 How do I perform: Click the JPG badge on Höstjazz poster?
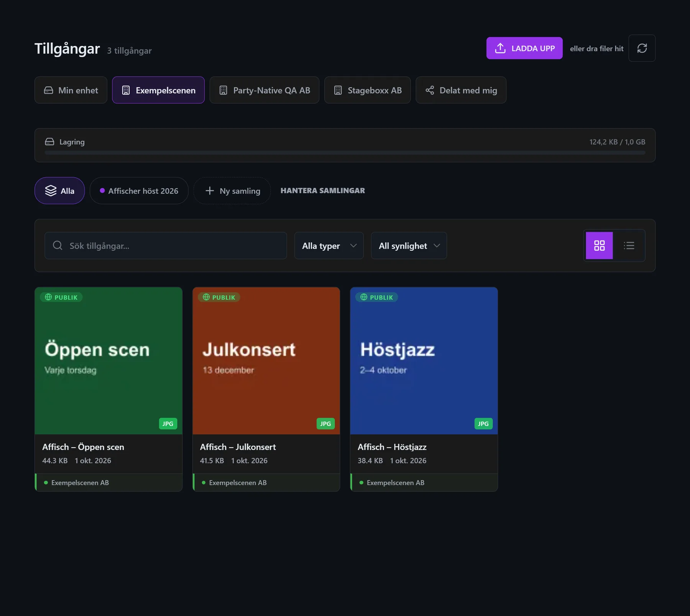point(483,423)
